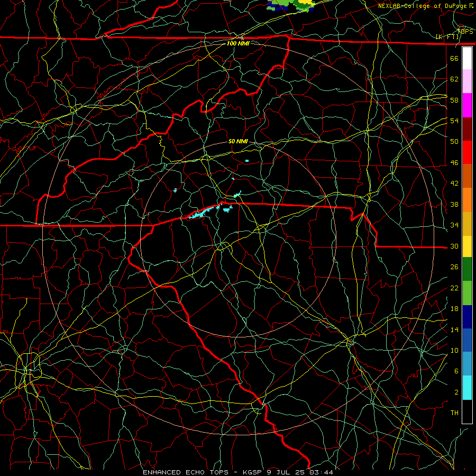Click the 100 NMI range ring label

coord(238,43)
